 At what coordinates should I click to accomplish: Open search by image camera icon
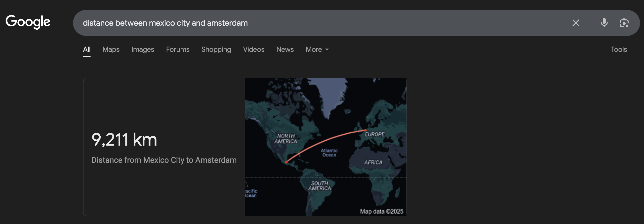coord(624,23)
